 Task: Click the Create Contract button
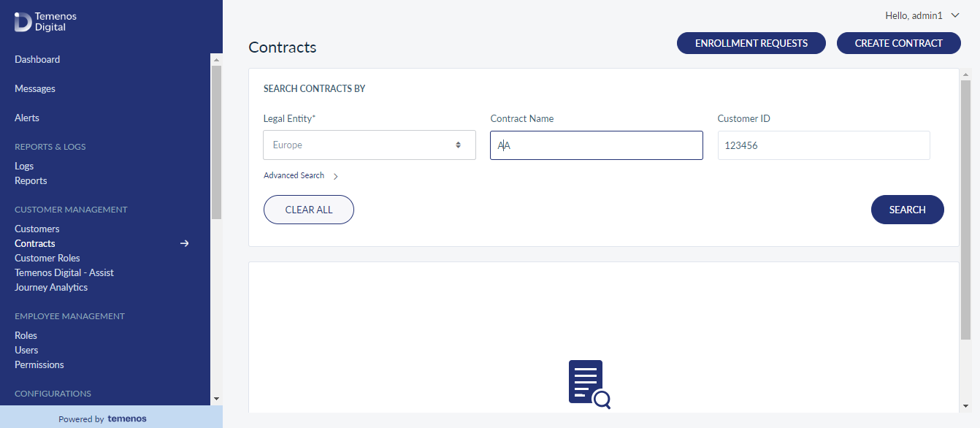click(899, 43)
